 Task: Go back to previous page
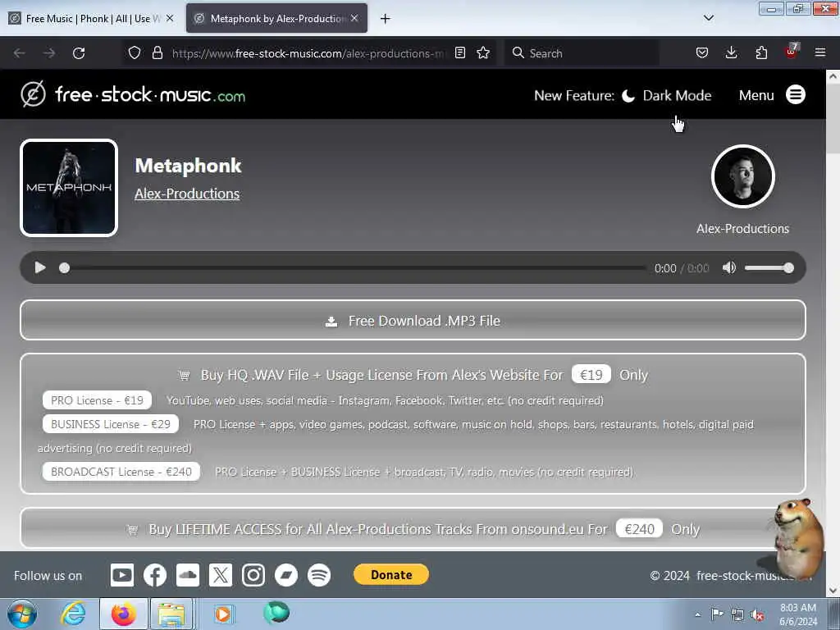tap(20, 53)
